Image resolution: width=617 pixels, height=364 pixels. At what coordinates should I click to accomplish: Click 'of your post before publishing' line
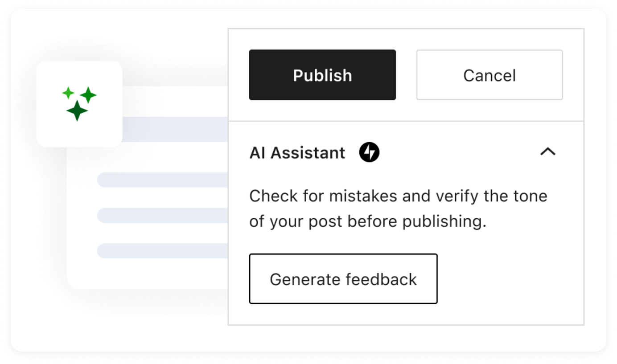[368, 221]
